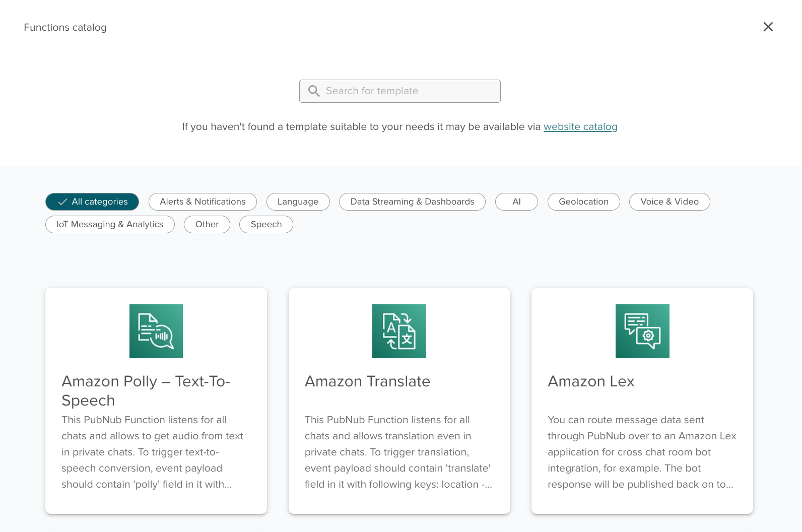Click the magnifier search icon
The width and height of the screenshot is (802, 532).
314,91
